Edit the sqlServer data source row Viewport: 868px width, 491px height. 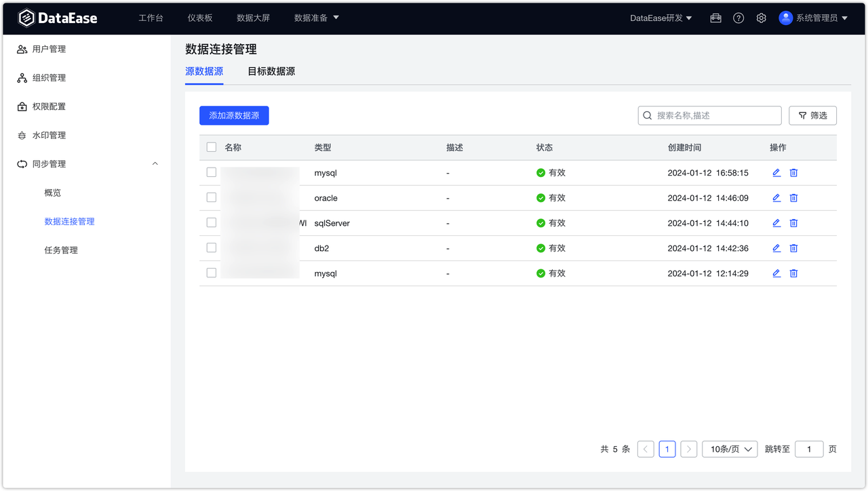click(776, 223)
